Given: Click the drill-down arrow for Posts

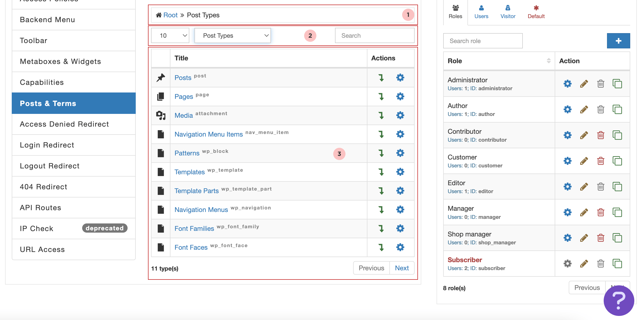Looking at the screenshot, I should coord(381,77).
